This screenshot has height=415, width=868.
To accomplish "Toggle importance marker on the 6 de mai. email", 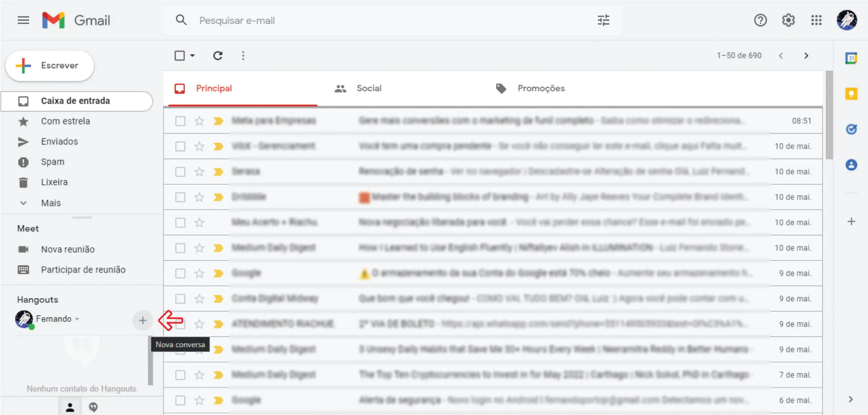I will 218,400.
